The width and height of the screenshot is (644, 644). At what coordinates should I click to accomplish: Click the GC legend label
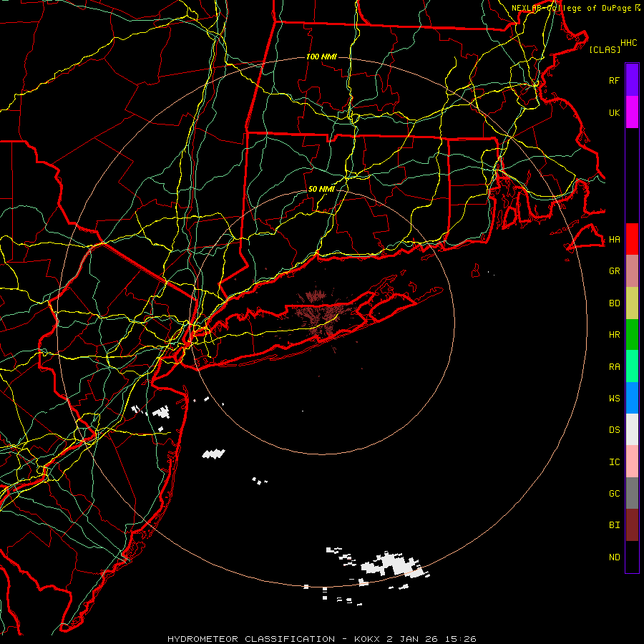[615, 494]
